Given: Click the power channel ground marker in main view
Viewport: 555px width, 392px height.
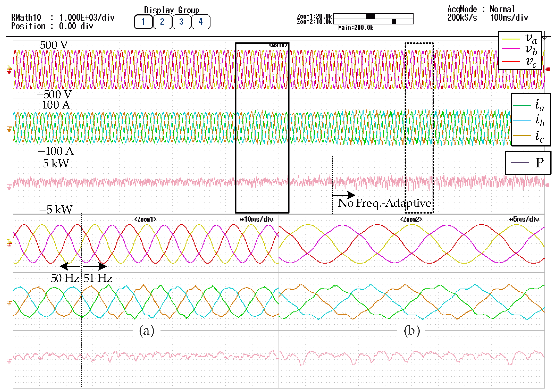Looking at the screenshot, I should click(9, 187).
